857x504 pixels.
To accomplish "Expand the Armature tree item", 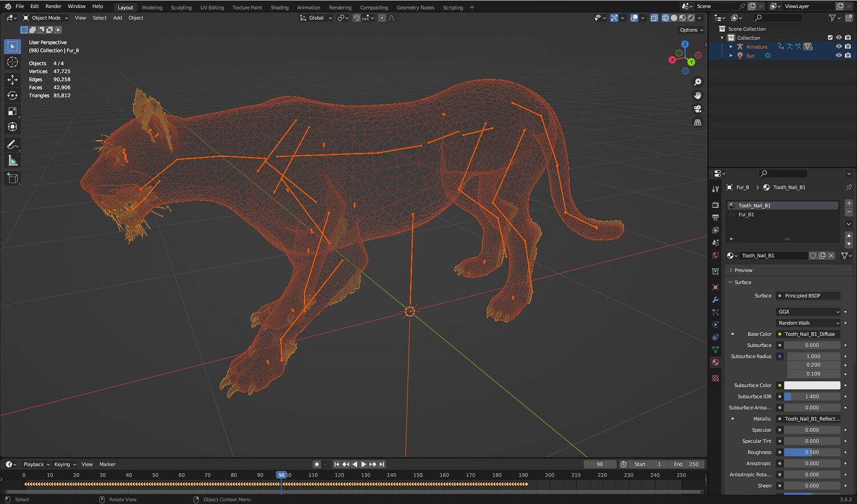I will click(x=731, y=47).
